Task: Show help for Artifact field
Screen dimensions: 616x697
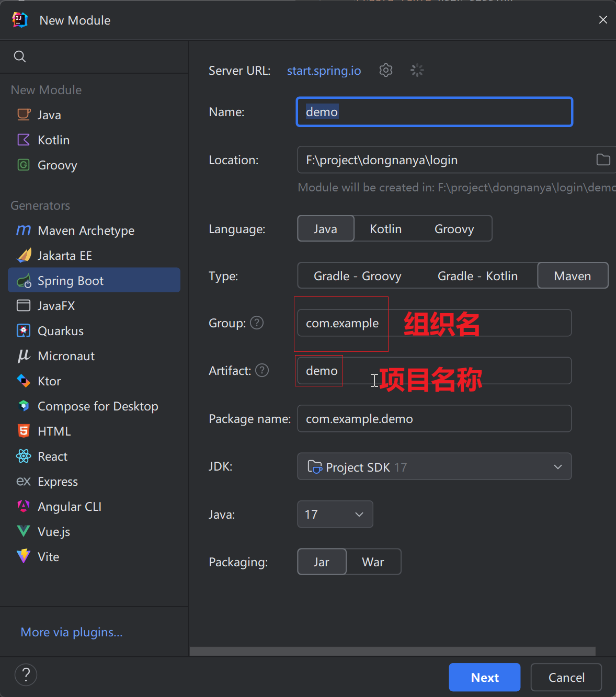Action: tap(262, 370)
